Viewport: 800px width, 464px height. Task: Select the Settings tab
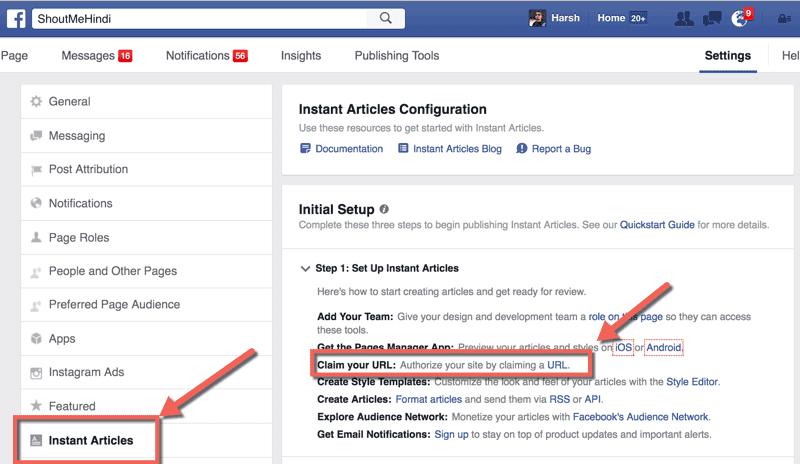click(728, 56)
